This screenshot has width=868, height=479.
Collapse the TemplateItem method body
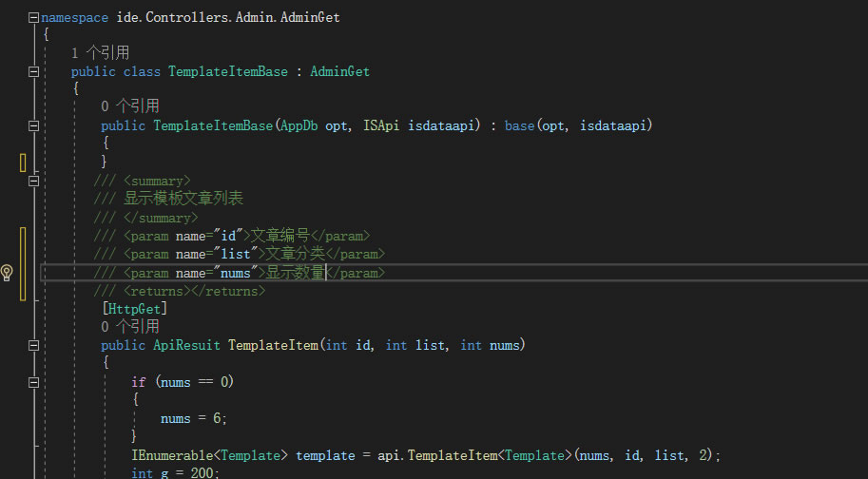coord(34,346)
